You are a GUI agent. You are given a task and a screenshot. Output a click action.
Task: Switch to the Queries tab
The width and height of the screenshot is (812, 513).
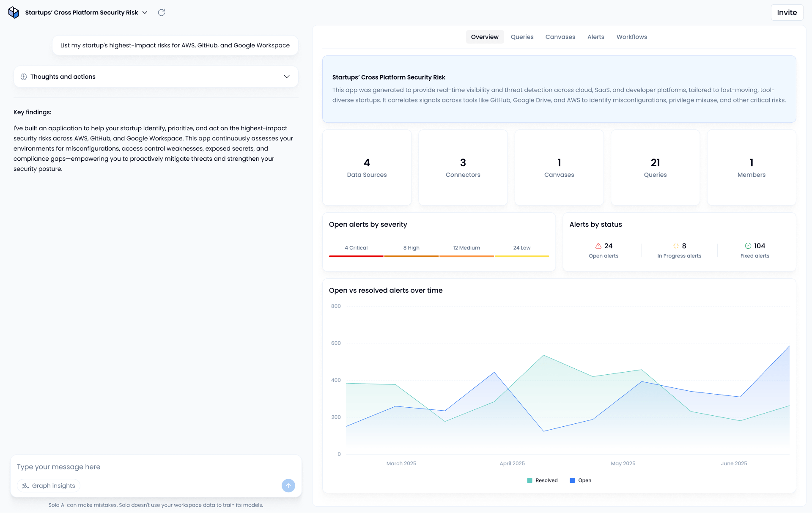click(522, 37)
